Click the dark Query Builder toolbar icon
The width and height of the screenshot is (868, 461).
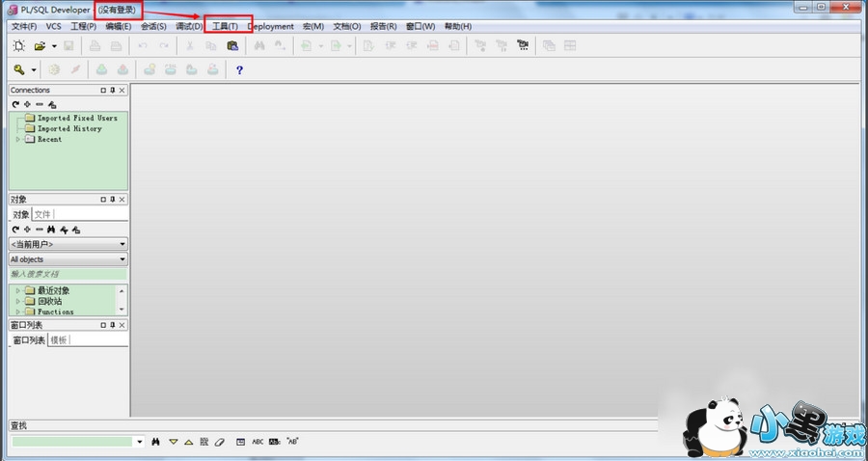click(523, 45)
